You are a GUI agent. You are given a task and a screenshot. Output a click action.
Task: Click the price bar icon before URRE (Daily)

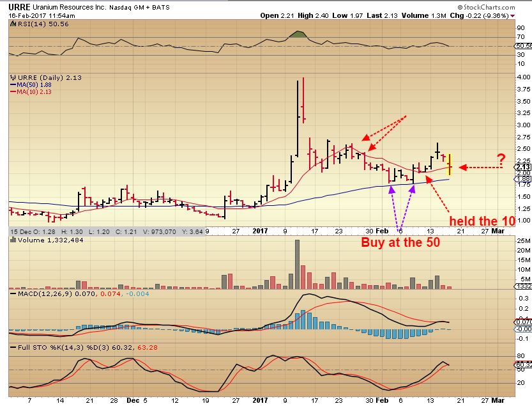click(x=13, y=77)
